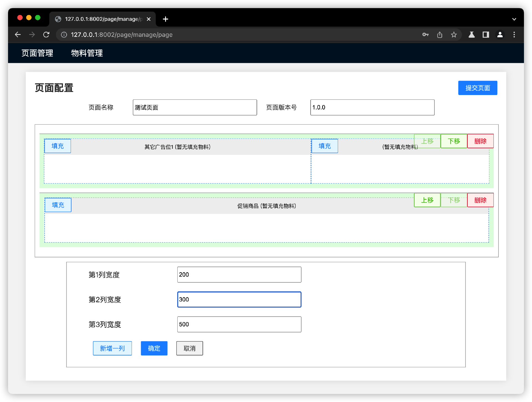The height and width of the screenshot is (402, 532).
Task: Reload the current page
Action: (x=46, y=35)
